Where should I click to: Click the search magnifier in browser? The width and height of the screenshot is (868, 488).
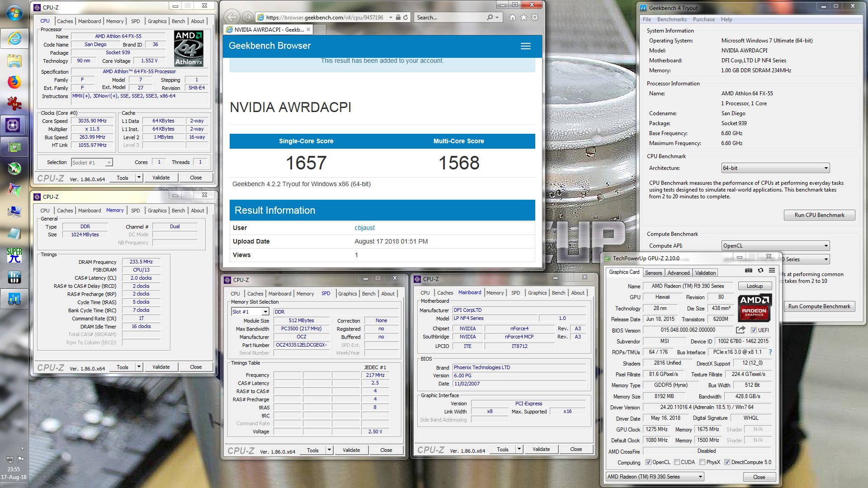pos(490,18)
